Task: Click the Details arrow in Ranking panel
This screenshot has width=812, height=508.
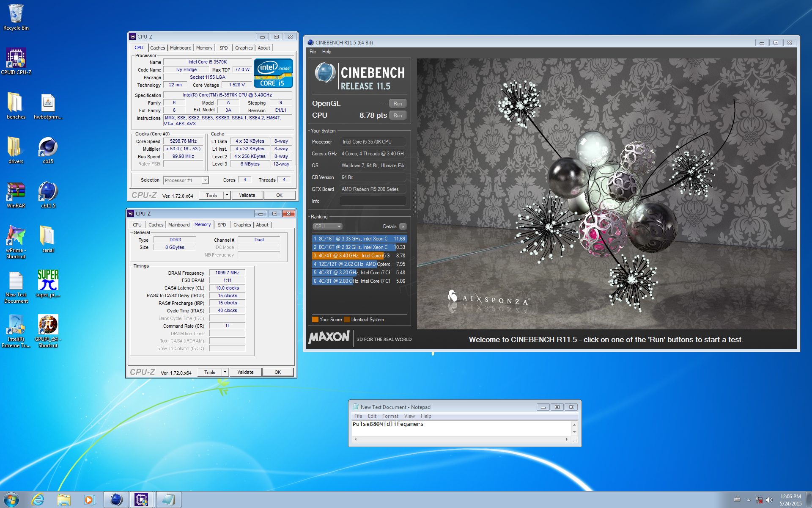Action: pos(403,226)
